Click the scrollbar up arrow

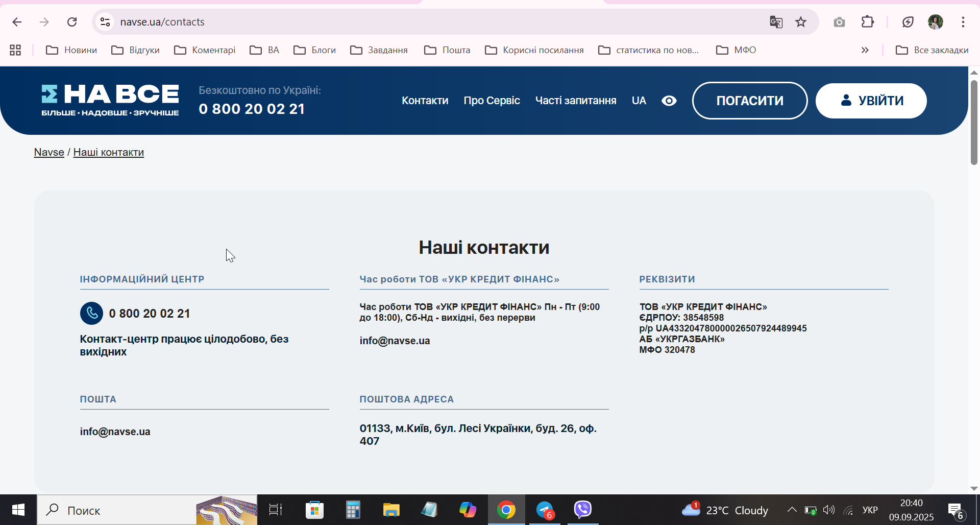[974, 72]
